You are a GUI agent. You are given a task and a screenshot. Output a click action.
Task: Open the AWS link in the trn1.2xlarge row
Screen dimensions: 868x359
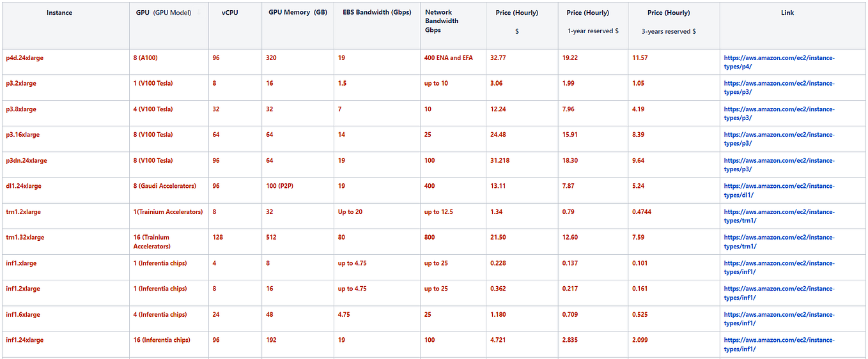779,216
